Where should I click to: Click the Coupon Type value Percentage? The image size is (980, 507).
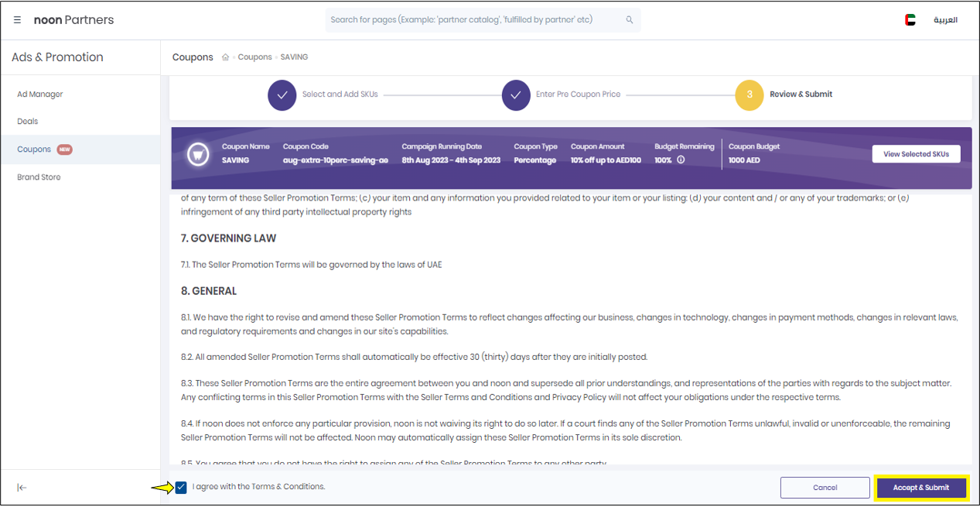(x=535, y=160)
